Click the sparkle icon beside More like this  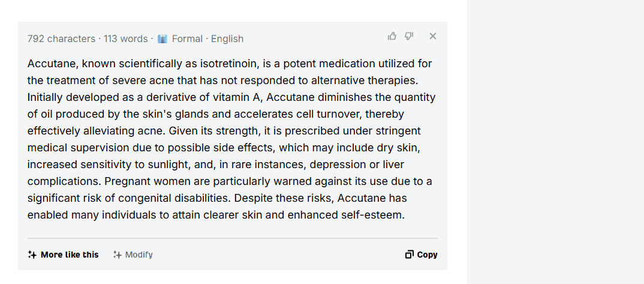tap(32, 255)
